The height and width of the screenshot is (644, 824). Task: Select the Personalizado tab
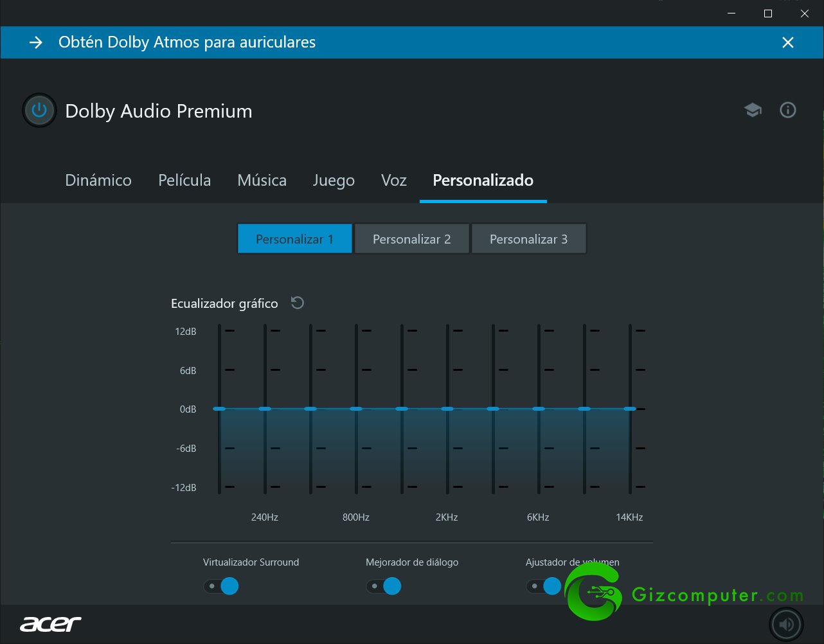(x=483, y=181)
